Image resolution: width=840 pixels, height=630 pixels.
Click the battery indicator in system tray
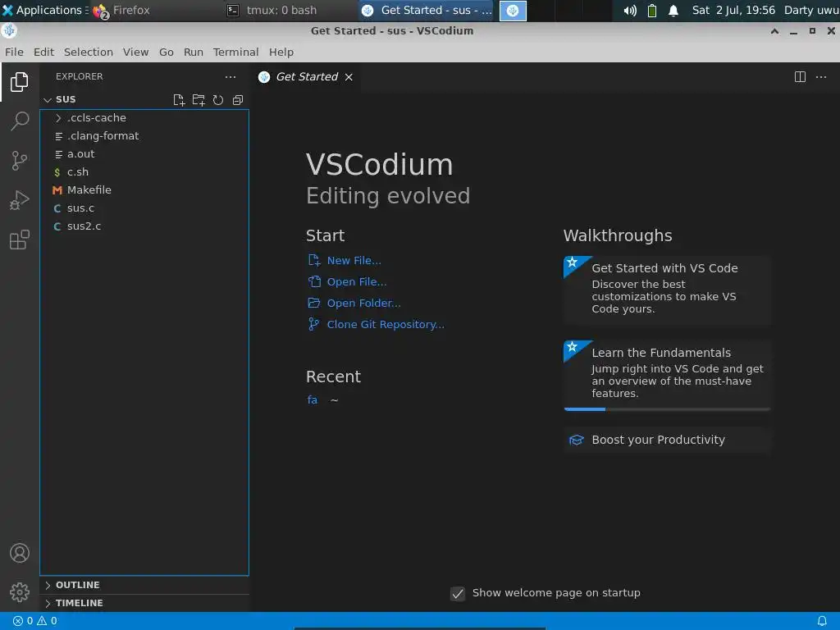[652, 10]
